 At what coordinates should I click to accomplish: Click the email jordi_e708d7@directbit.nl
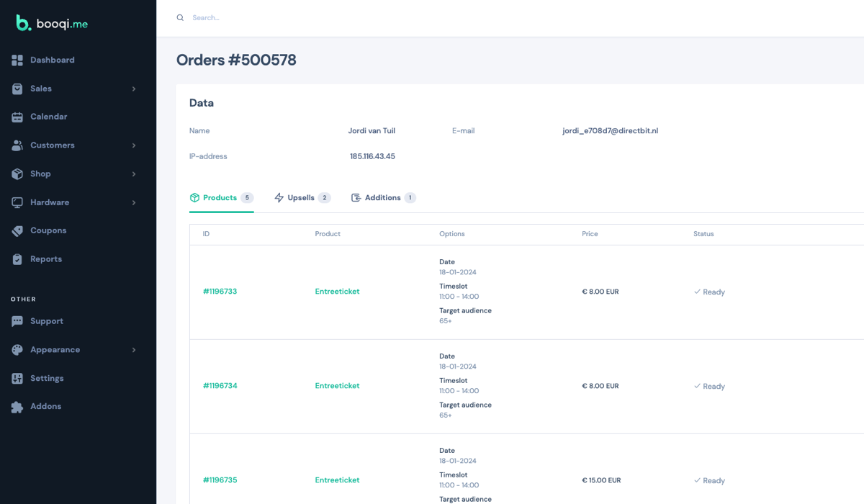[611, 131]
